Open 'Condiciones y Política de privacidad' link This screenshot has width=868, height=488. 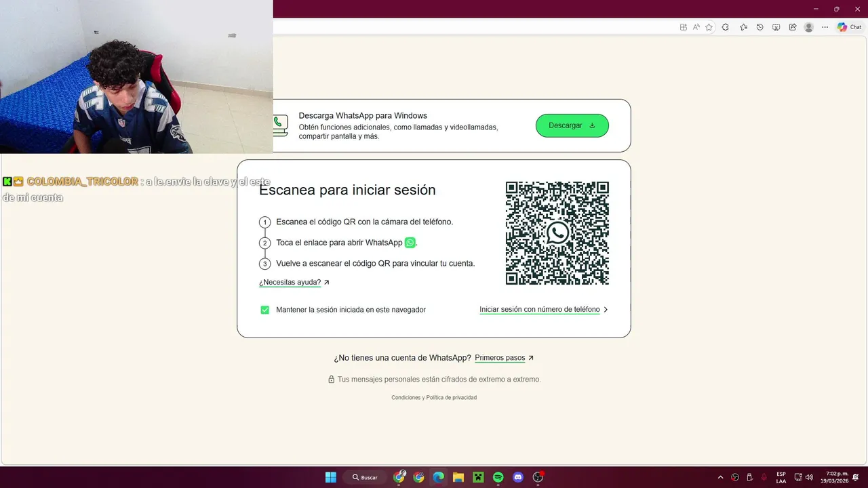(434, 398)
